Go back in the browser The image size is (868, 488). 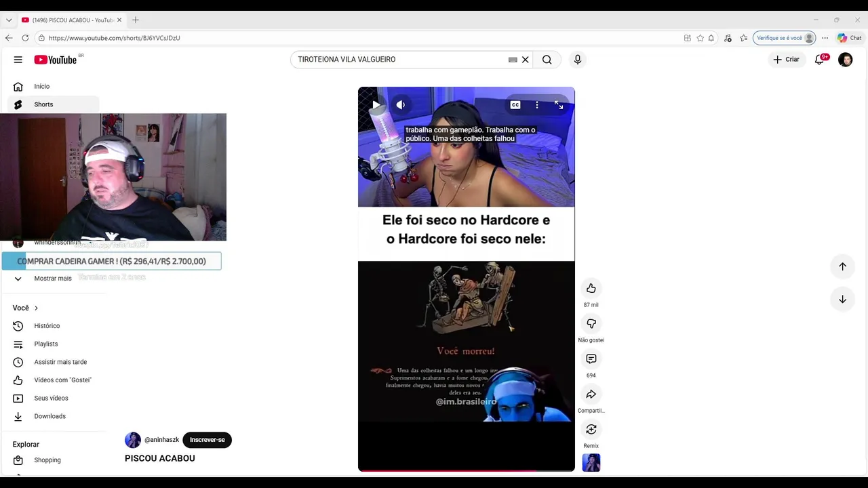coord(9,38)
